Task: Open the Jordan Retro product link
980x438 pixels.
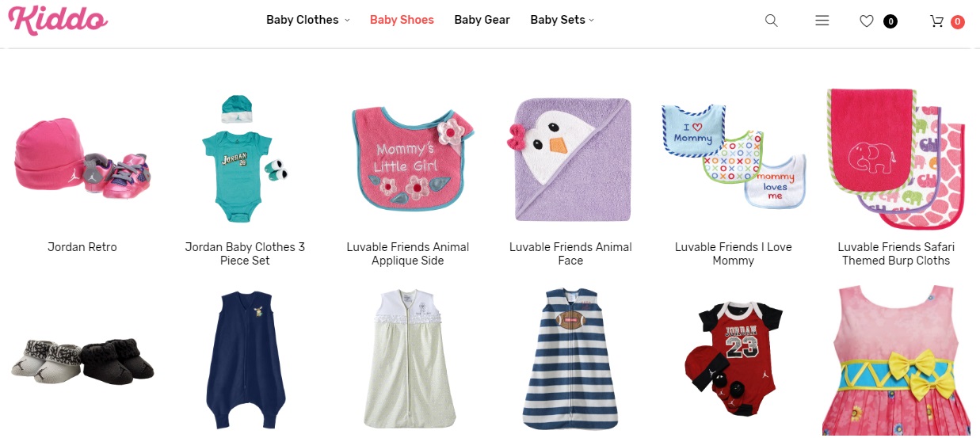Action: click(82, 247)
